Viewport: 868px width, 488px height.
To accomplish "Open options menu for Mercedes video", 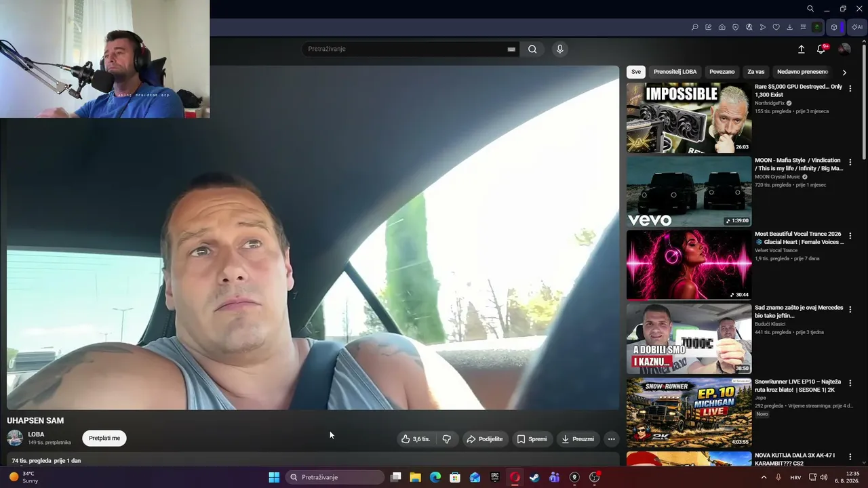I will pyautogui.click(x=850, y=309).
